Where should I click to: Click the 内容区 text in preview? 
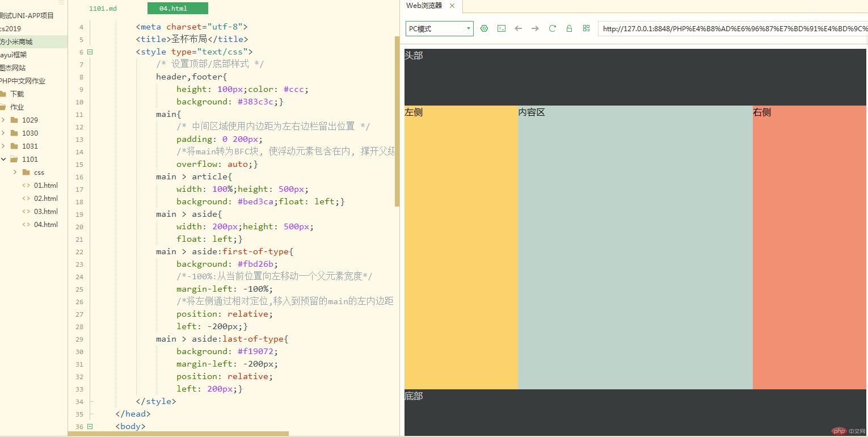[x=532, y=112]
